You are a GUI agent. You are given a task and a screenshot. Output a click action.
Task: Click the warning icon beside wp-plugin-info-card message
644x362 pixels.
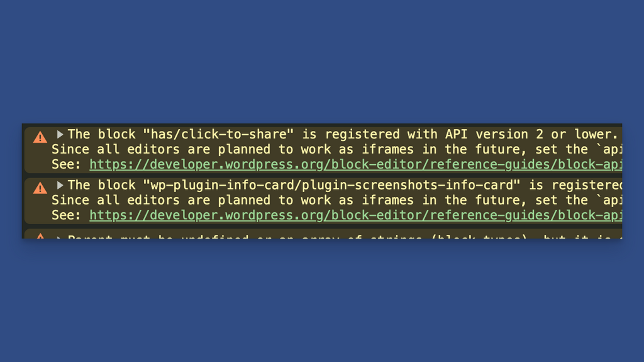click(x=40, y=188)
